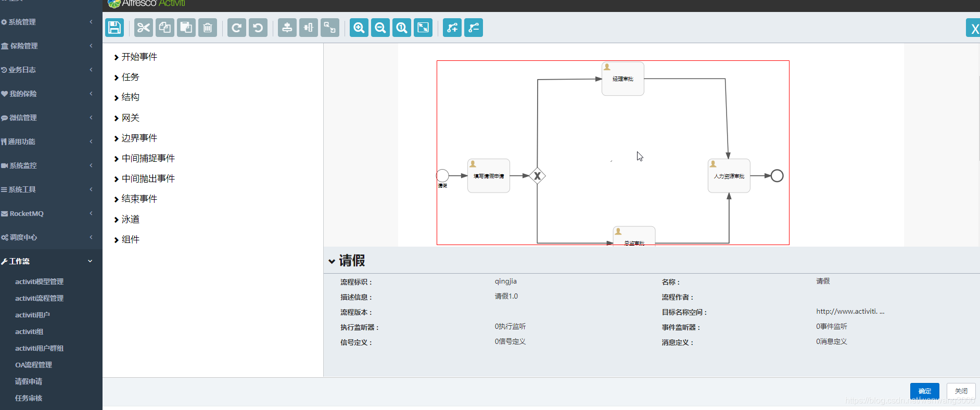This screenshot has height=410, width=980.
Task: Open the 微信管理 sidebar menu
Action: point(51,118)
